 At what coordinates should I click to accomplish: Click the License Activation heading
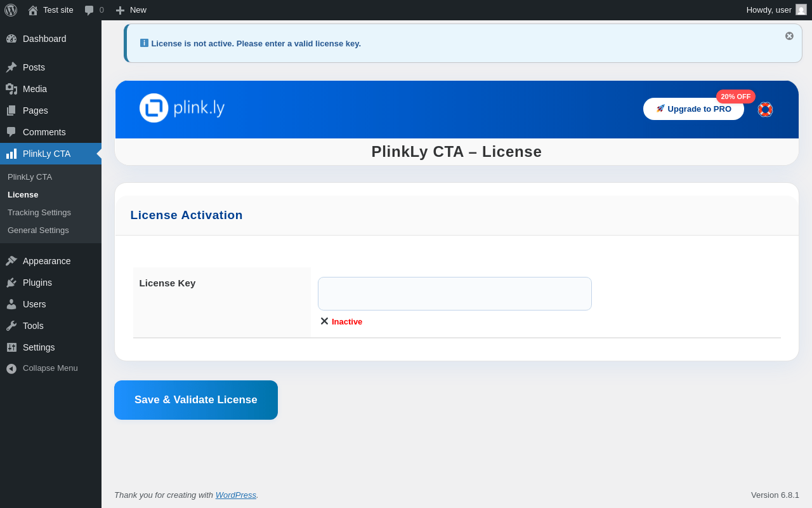(x=187, y=215)
